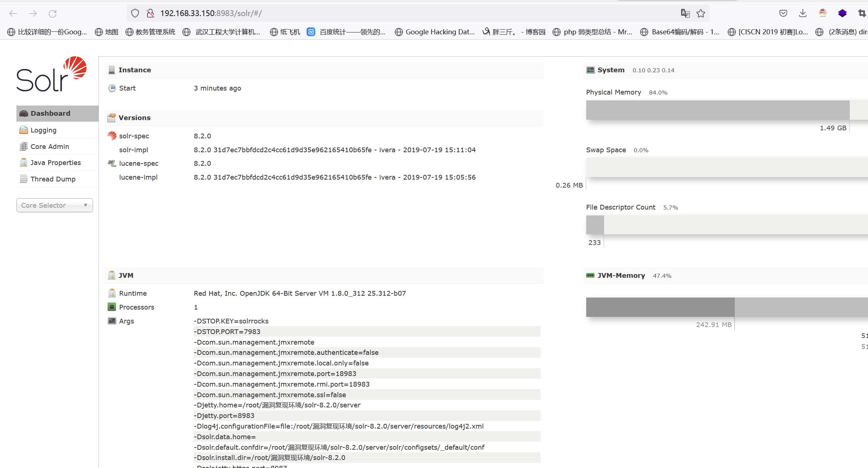Click the -Djetty.port=8983 argument
The width and height of the screenshot is (868, 468).
pos(224,415)
